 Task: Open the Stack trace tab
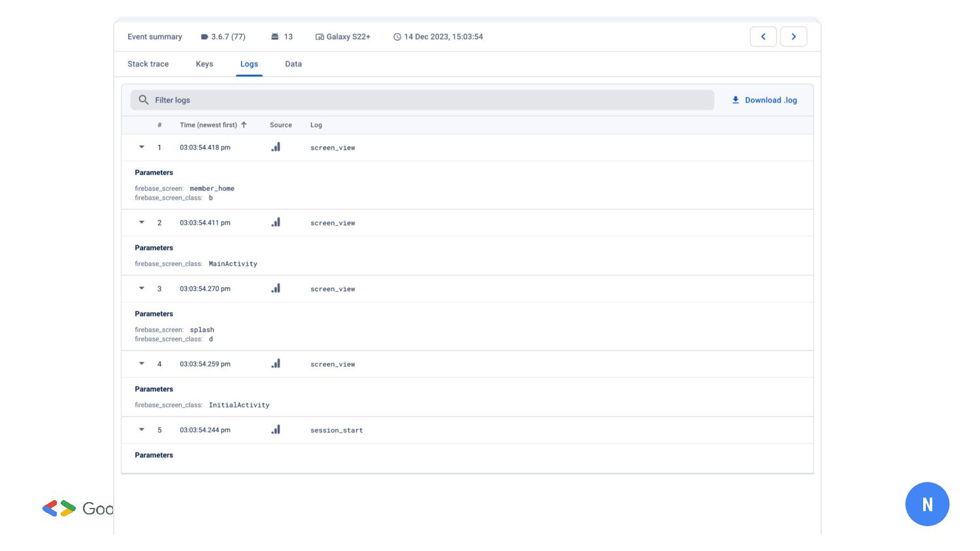148,64
